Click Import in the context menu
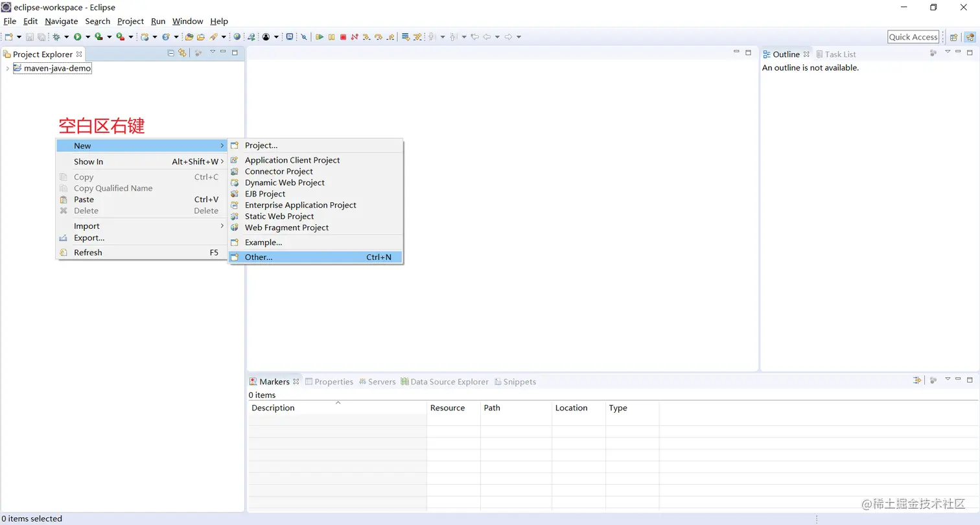980x525 pixels. click(x=141, y=226)
